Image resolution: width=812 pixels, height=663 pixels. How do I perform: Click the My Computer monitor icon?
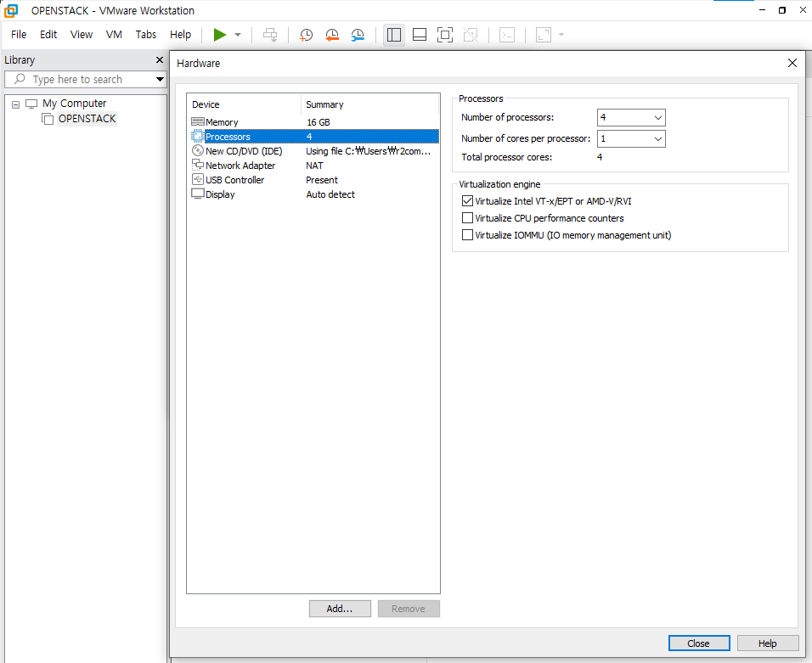point(31,104)
